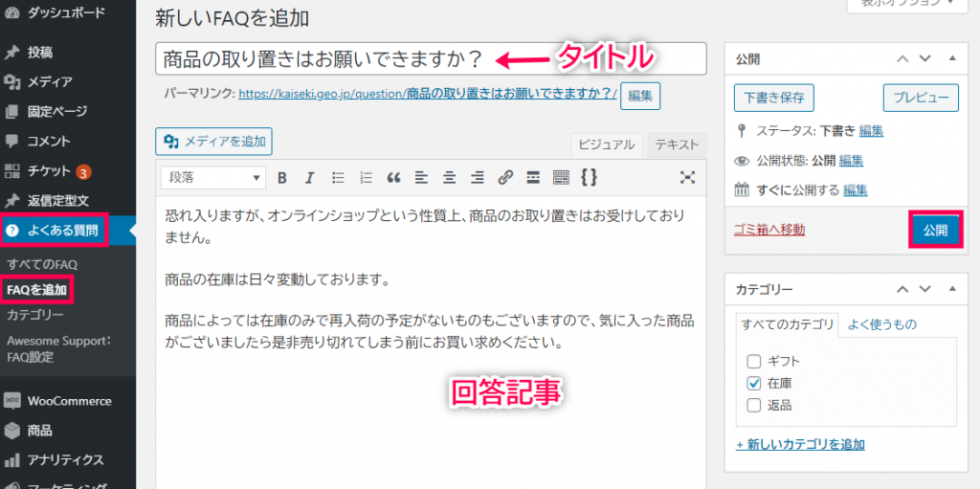980x489 pixels.
Task: Click the curly braces shortcode icon
Action: click(x=589, y=178)
